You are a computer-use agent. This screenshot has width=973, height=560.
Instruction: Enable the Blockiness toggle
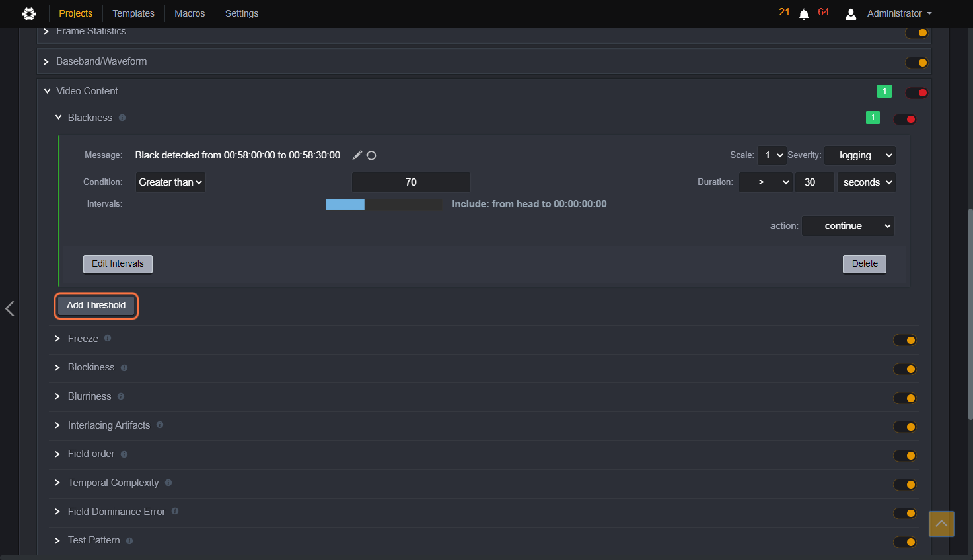pos(904,369)
